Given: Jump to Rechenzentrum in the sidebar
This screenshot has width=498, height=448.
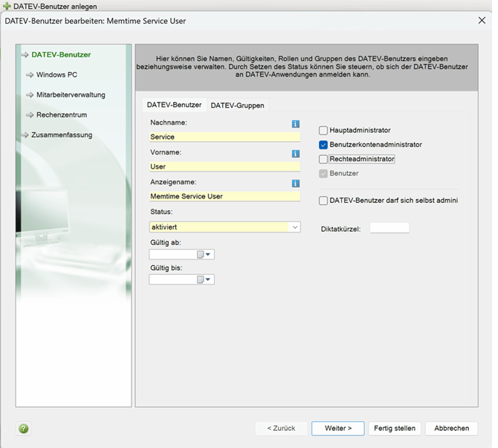Looking at the screenshot, I should pos(62,115).
